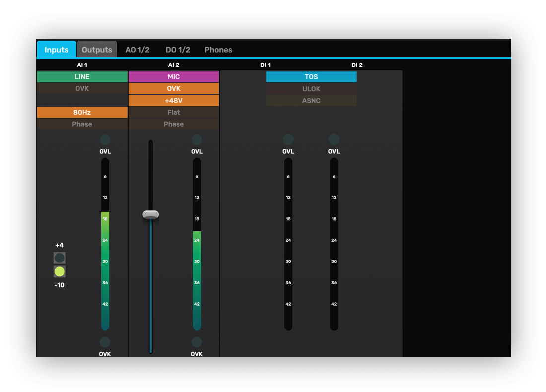Click the AI 2 gain fader handle
The width and height of the screenshot is (546, 392).
point(151,214)
